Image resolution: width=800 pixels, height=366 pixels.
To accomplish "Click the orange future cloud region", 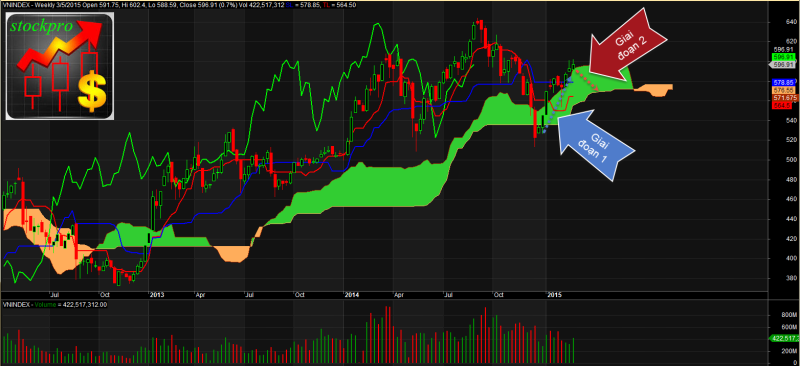I will (x=654, y=90).
